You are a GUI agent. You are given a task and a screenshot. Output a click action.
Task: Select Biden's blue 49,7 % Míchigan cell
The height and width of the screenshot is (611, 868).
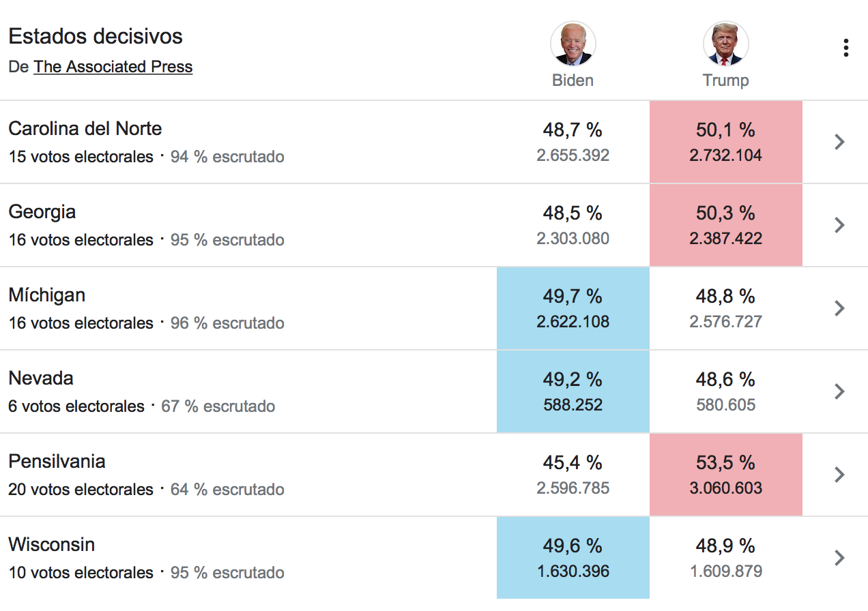573,308
